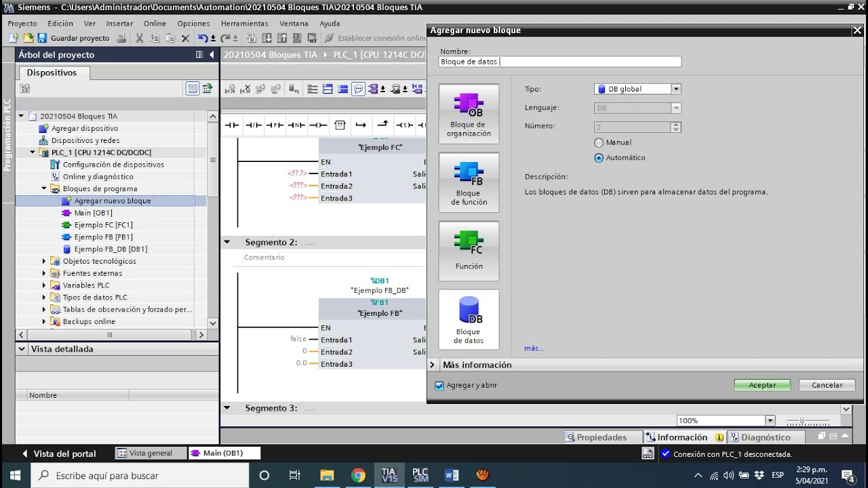Image resolution: width=868 pixels, height=488 pixels.
Task: Collapse Segmento 3 in the editor
Action: 227,408
